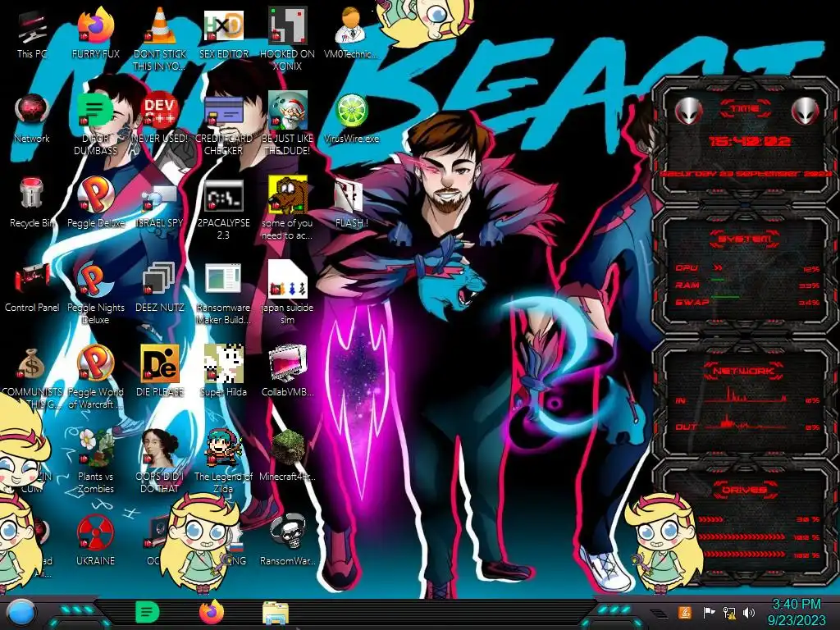Open Firefox from the taskbar

(x=212, y=612)
